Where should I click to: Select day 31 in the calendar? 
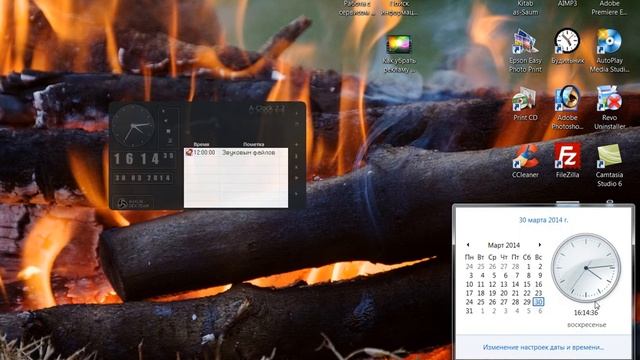(x=469, y=311)
